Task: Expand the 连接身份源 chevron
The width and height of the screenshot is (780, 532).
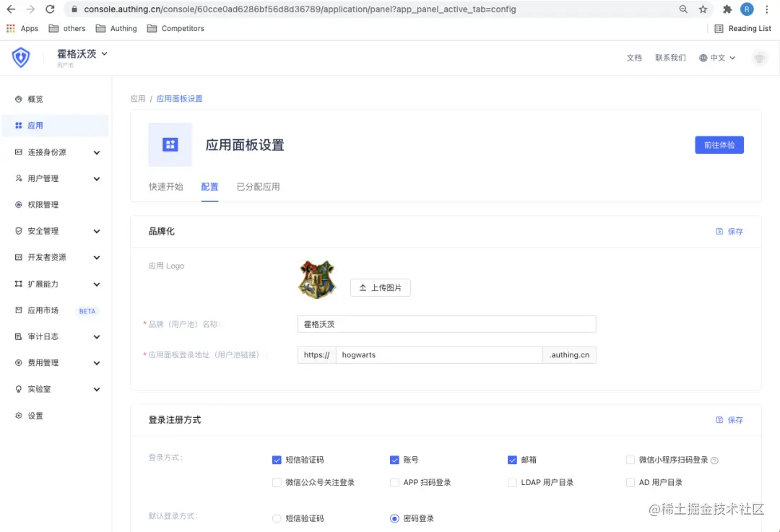Action: 97,152
